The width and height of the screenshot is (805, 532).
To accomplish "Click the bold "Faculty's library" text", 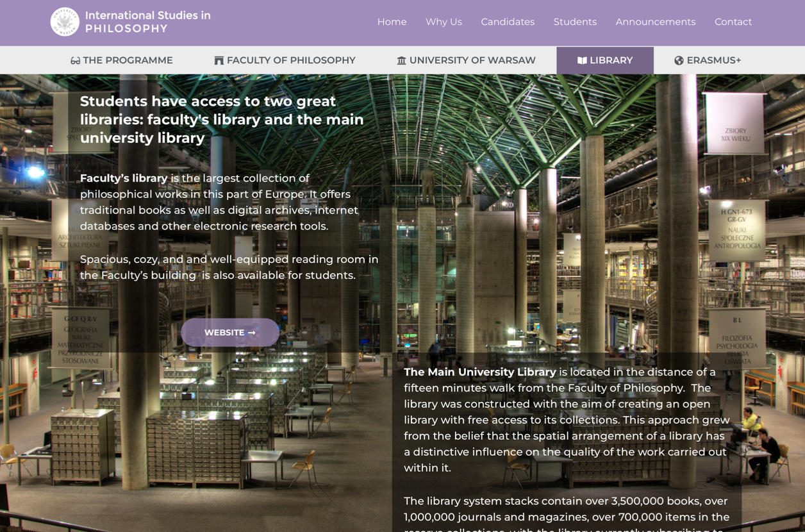I will [124, 178].
